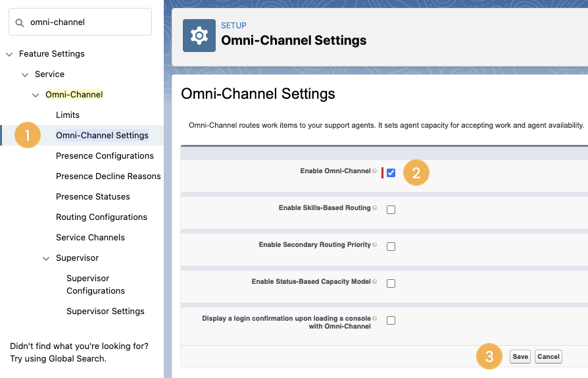The height and width of the screenshot is (378, 588).
Task: Open Limits in the setup tree
Action: tap(68, 115)
